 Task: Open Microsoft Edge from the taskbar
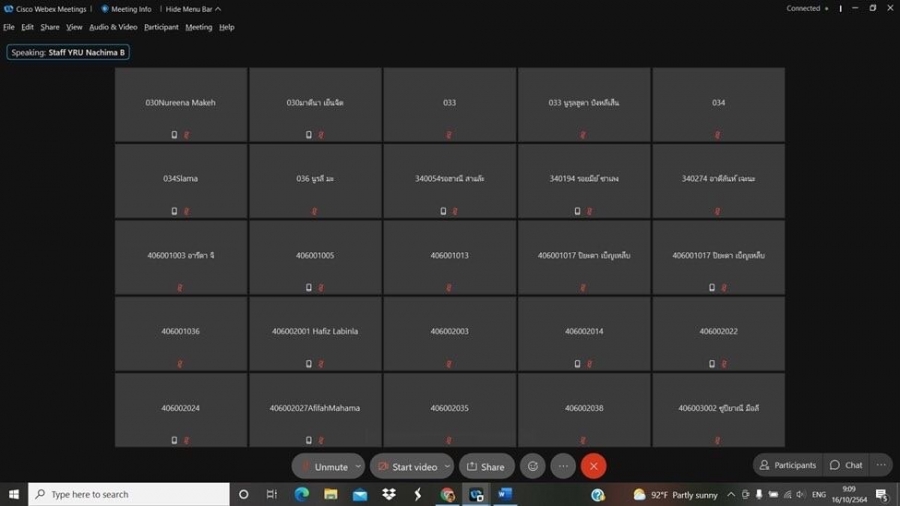pos(301,495)
